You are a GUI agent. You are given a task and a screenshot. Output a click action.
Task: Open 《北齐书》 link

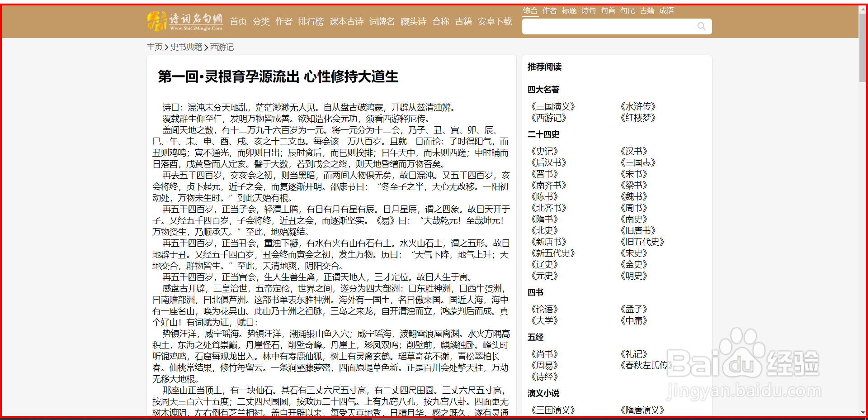[x=549, y=208]
